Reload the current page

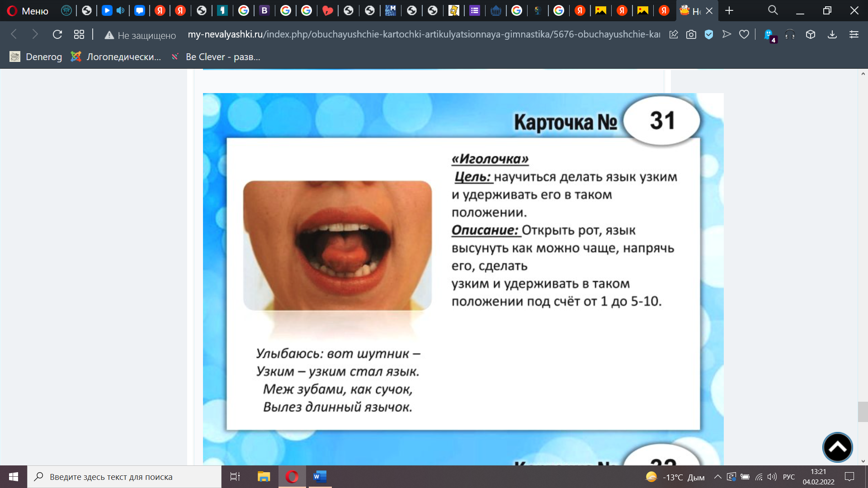coord(57,34)
